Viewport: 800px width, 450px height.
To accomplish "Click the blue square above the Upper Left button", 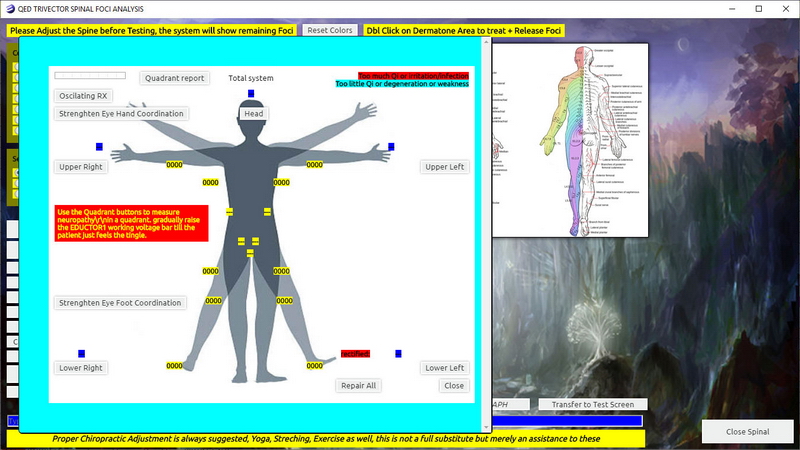I will (x=391, y=147).
